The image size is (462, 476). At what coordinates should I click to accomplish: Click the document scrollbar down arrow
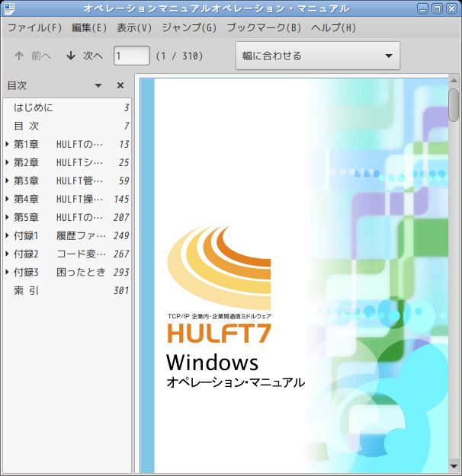click(x=454, y=466)
